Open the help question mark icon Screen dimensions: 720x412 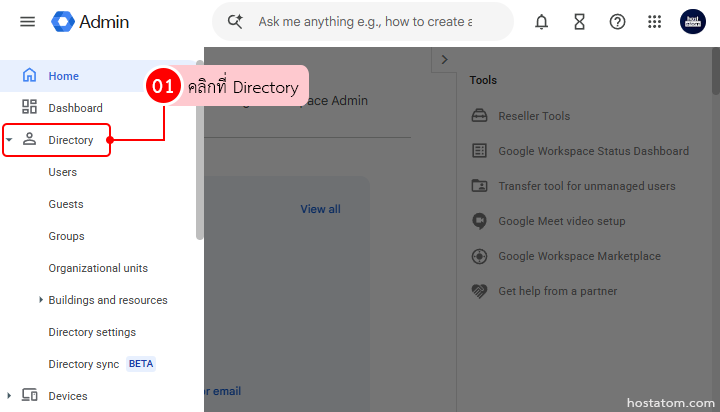617,22
